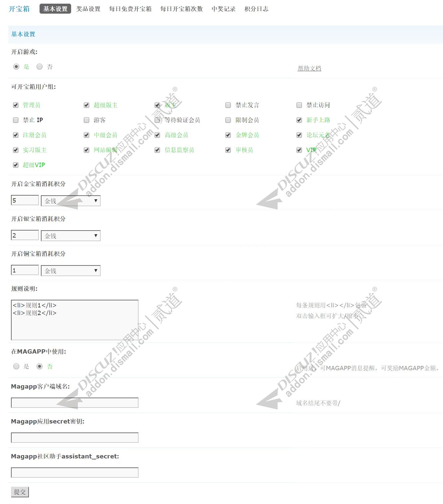
Task: Toggle the 中级会员 checkbox
Action: click(x=86, y=135)
